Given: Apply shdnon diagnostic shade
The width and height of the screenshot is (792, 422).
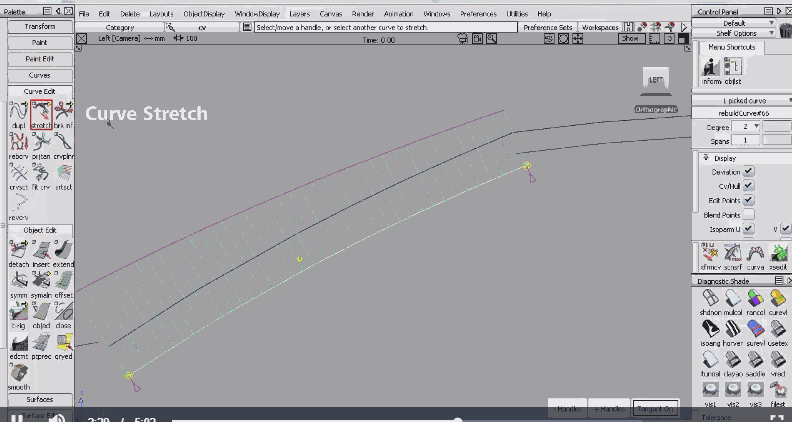Looking at the screenshot, I should tap(710, 302).
